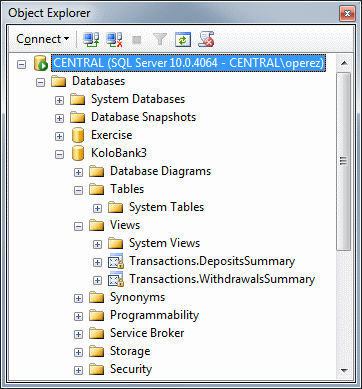Click the WithdrawalsSummary locked view icon
Image resolution: width=362 pixels, height=389 pixels.
click(116, 280)
